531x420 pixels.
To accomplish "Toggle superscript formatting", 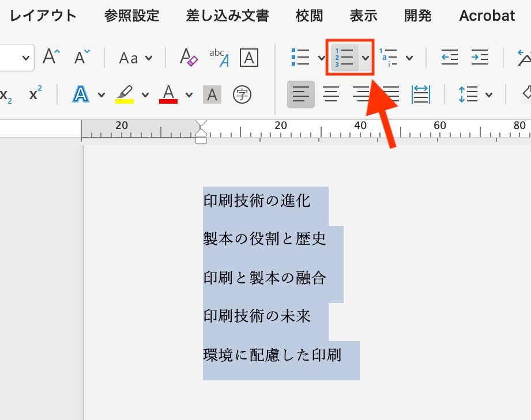I will click(x=36, y=93).
